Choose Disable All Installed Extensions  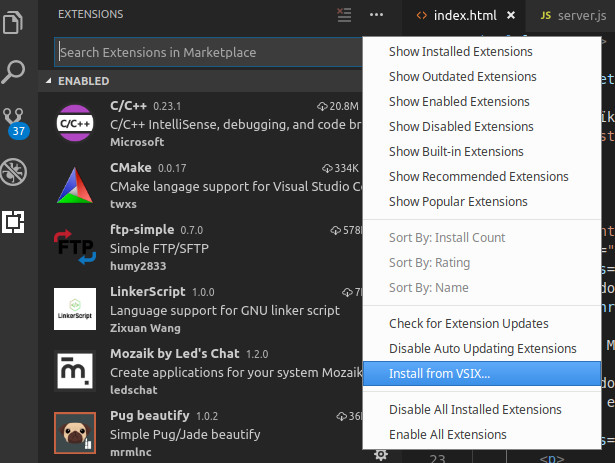474,409
